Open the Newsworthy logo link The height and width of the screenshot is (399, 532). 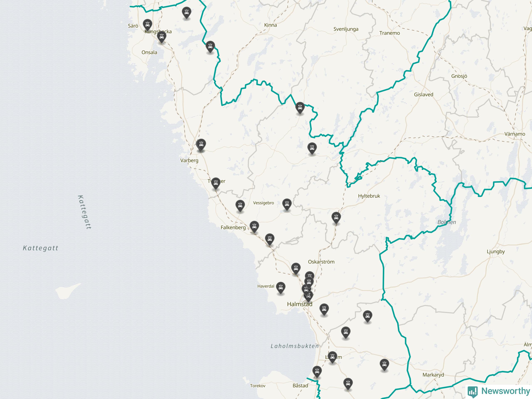coord(499,391)
